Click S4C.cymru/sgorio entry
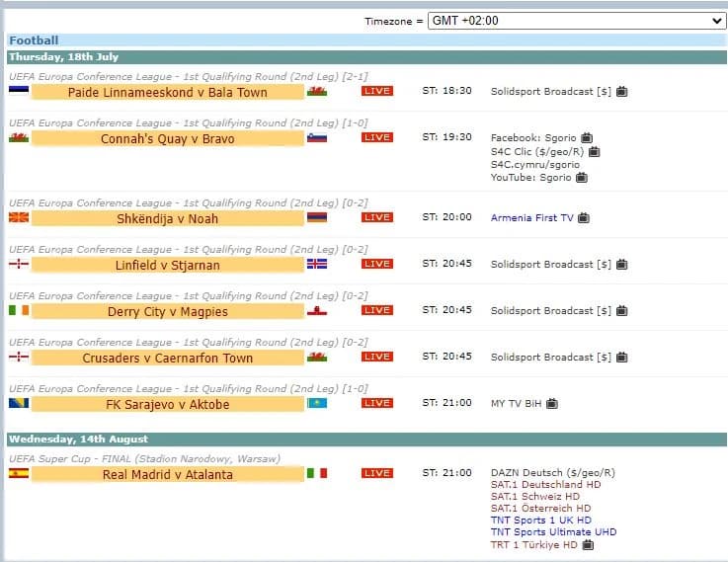728x562 pixels. click(x=535, y=164)
